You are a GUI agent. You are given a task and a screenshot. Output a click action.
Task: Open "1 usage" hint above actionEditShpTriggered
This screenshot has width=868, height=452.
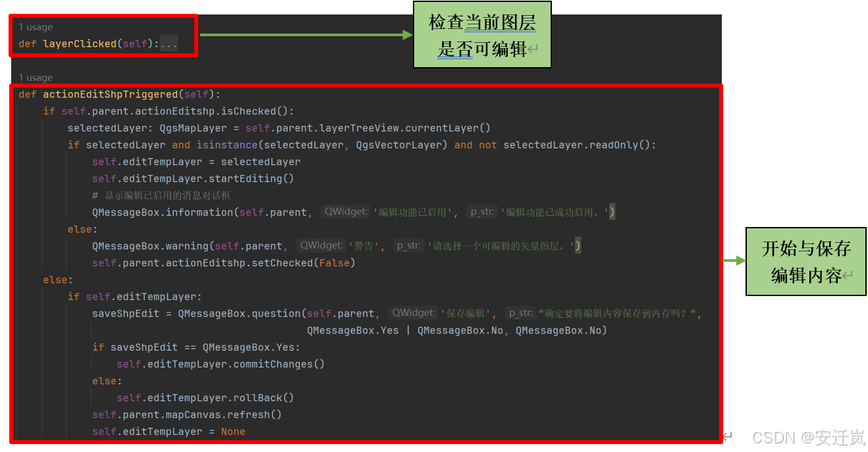coord(36,78)
